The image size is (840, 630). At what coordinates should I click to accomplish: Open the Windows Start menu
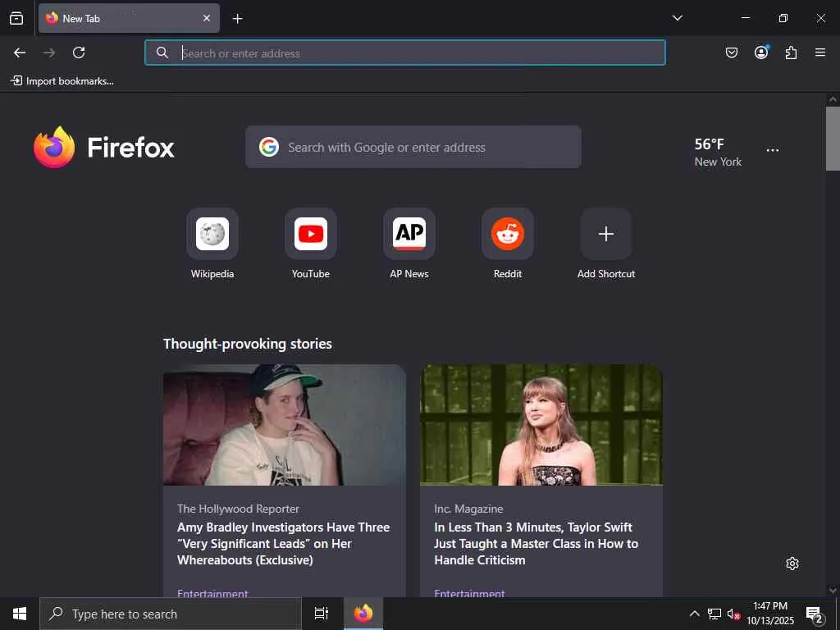coord(20,614)
